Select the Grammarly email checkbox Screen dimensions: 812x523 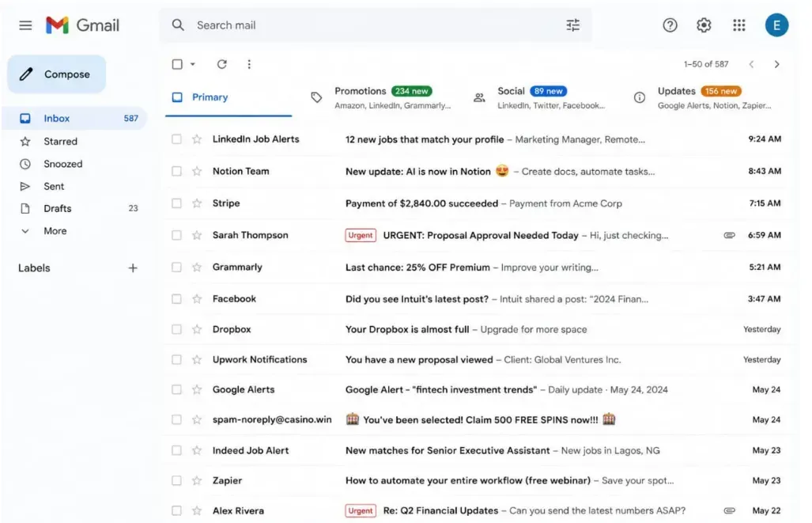point(176,267)
